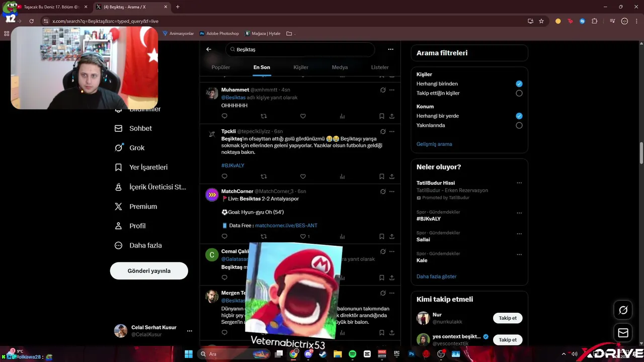Viewport: 644px width, 362px height.
Task: View analytics of MatchCorner's post
Action: click(x=342, y=236)
